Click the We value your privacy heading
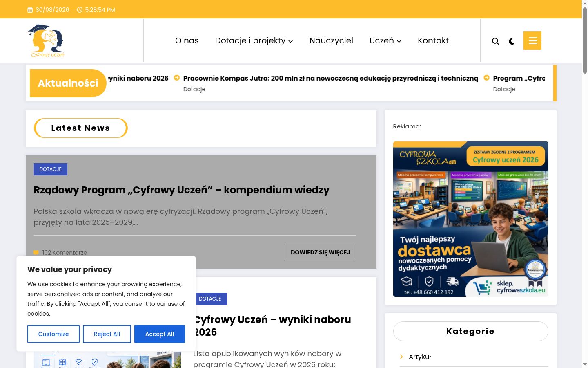 tap(70, 269)
